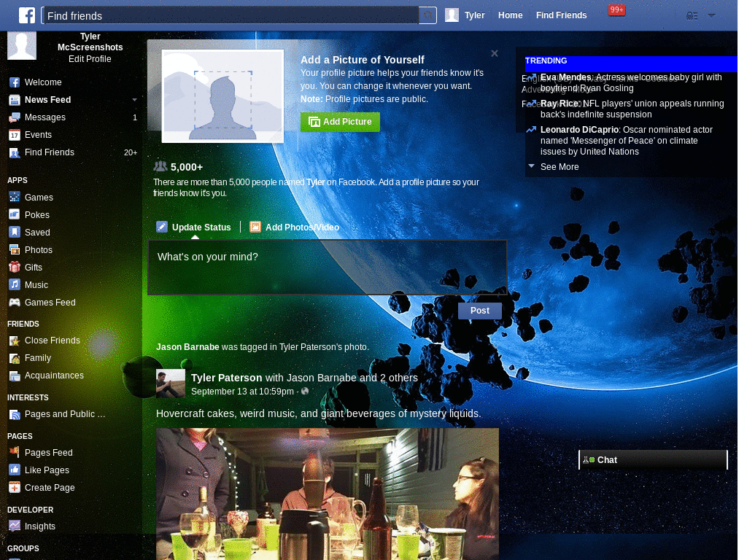Focus the Find friends search field
Screen dimensions: 747x560
point(231,16)
